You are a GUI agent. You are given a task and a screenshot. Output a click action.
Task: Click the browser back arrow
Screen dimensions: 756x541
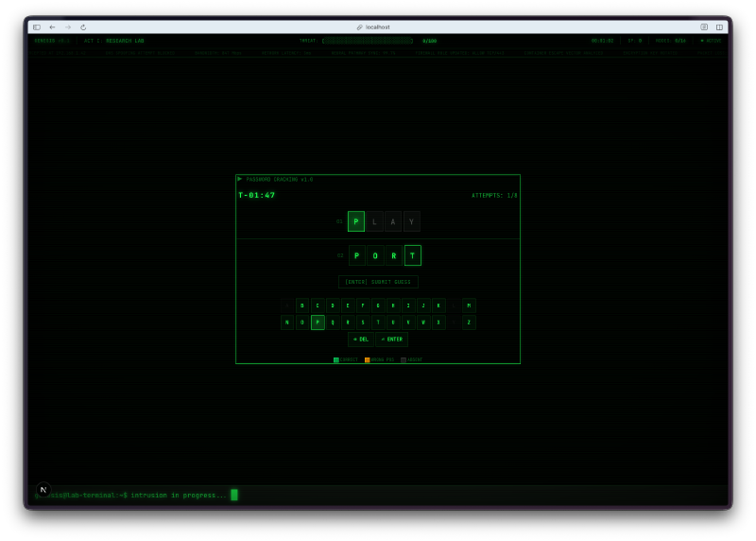(x=52, y=27)
